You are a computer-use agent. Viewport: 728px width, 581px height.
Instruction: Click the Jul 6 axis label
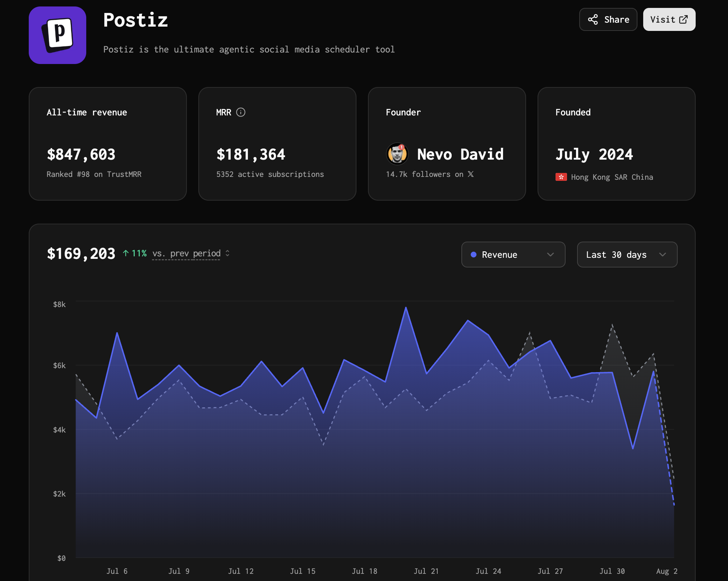117,571
